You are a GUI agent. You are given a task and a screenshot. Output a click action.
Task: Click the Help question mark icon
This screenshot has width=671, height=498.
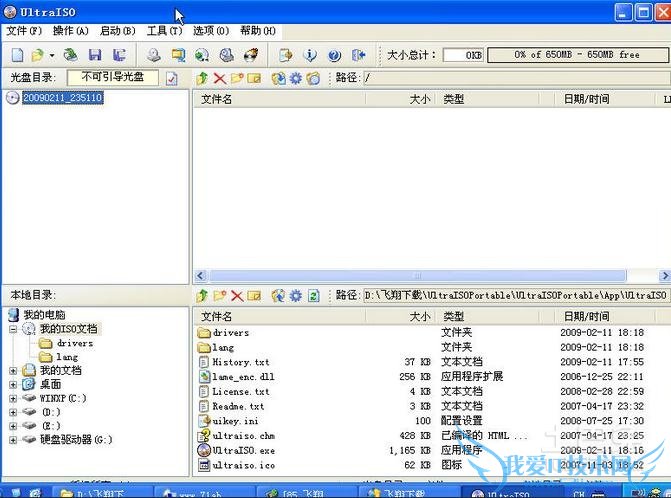coord(334,55)
